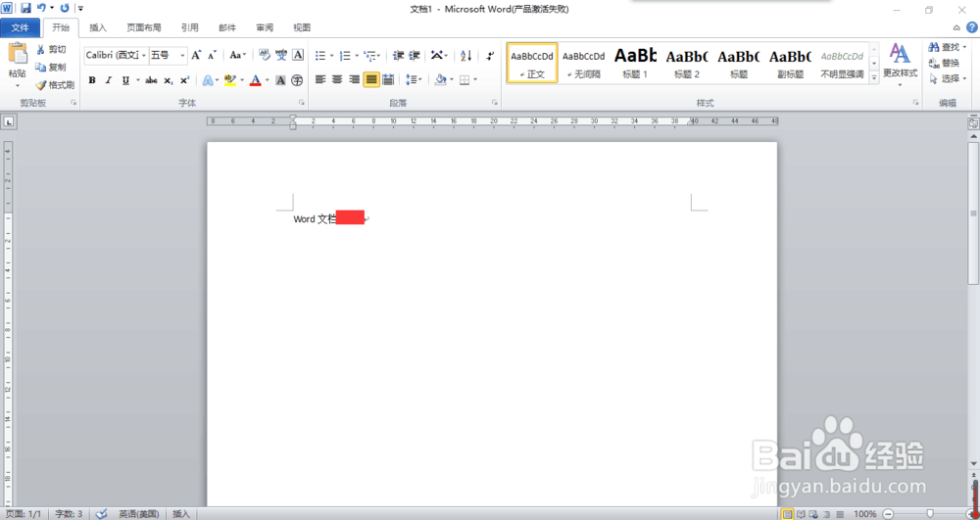Apply subscript formatting
This screenshot has width=980, height=520.
tap(169, 80)
